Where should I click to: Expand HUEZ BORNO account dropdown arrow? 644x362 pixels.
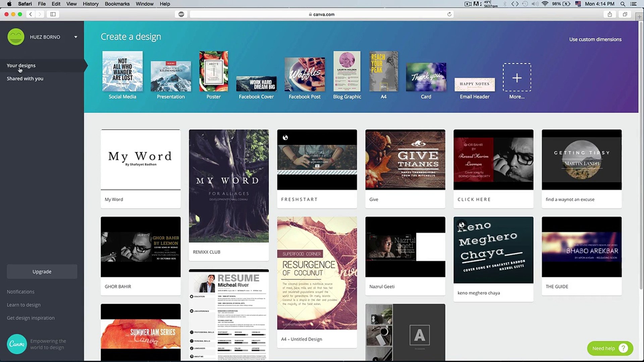click(76, 37)
